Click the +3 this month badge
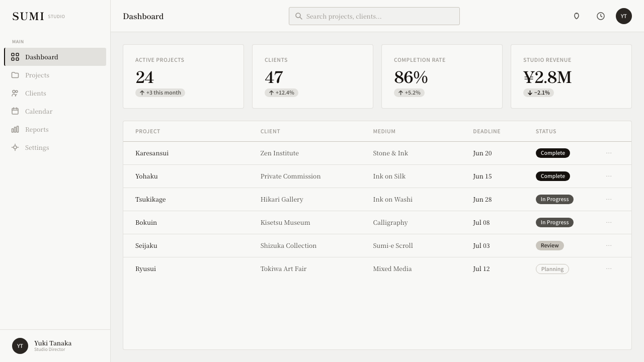The image size is (644, 362). click(160, 93)
